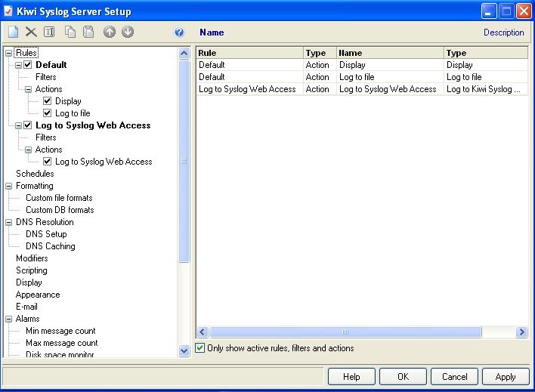Viewport: 535px width, 392px height.
Task: Click the Help button
Action: [x=351, y=377]
